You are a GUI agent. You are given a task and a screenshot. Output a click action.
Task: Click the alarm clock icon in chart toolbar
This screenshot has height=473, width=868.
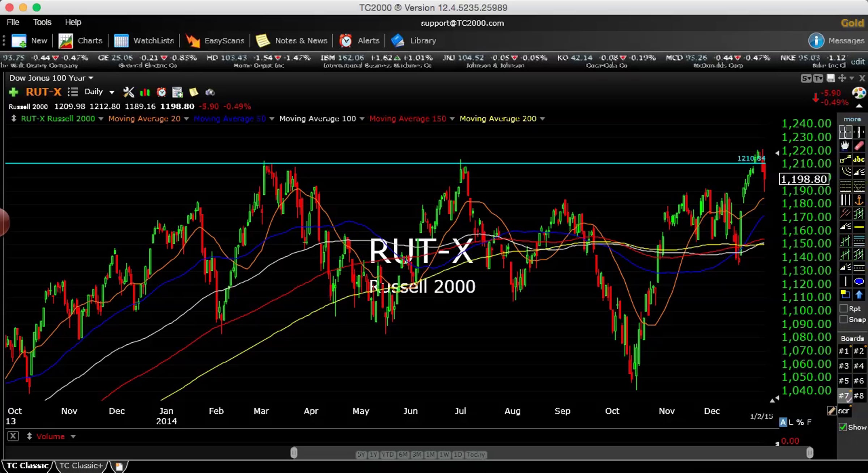161,92
